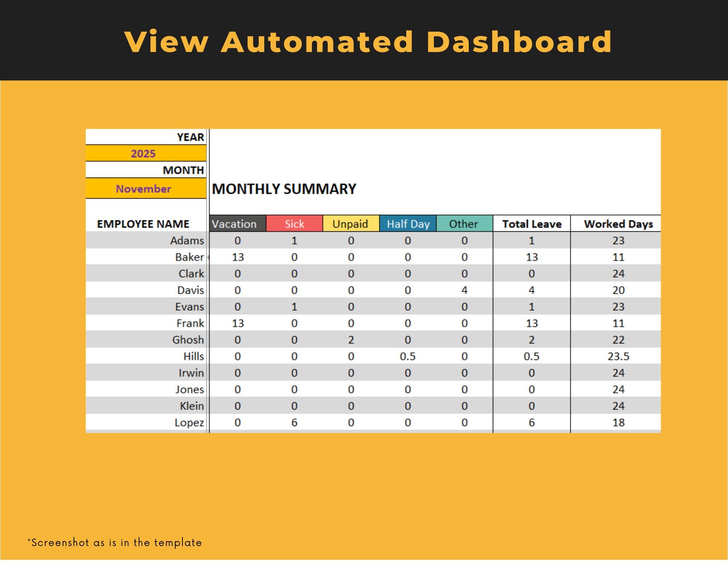Select the Adams employee name cell
This screenshot has width=728, height=582.
click(146, 240)
